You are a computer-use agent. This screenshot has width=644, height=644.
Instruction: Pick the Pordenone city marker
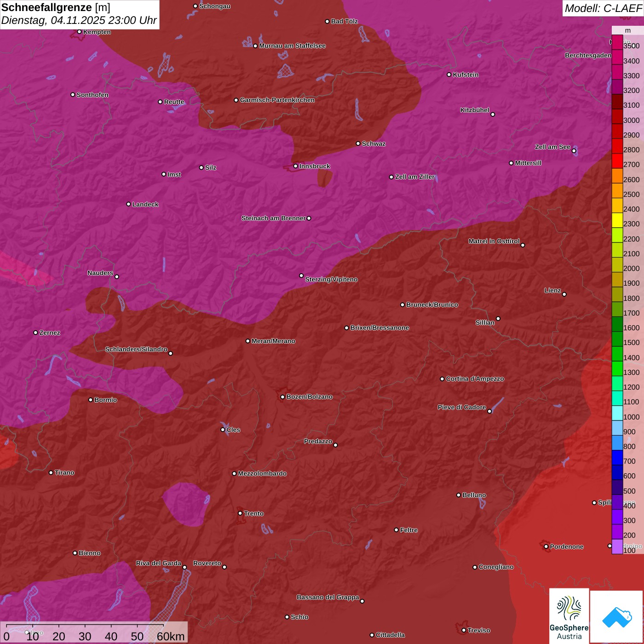coord(546,546)
